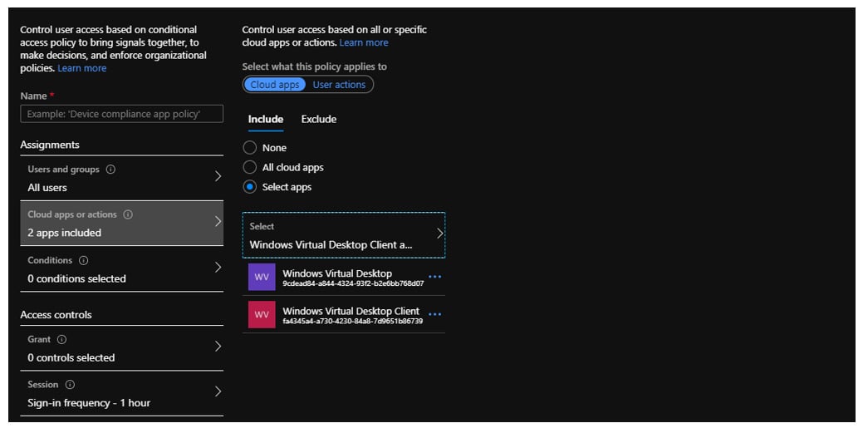Click the info icon beside Grant

[62, 339]
